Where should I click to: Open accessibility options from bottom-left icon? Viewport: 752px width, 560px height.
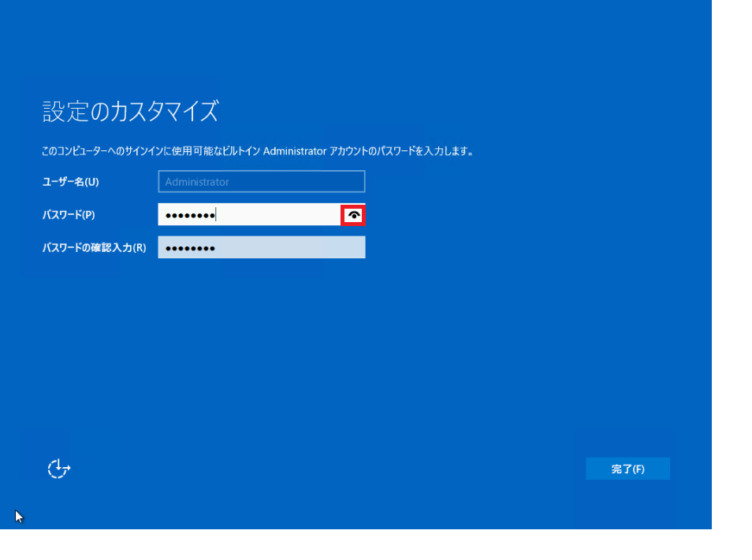tap(59, 468)
